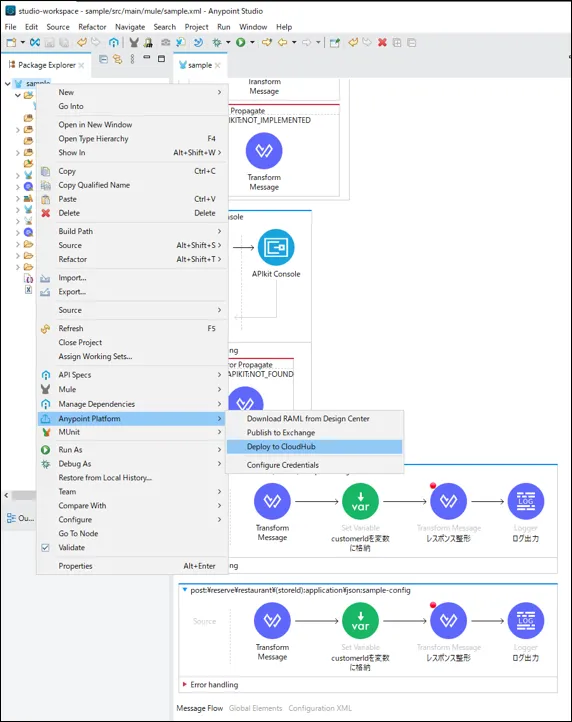Viewport: 572px width, 722px height.
Task: Click the blue cross-arrows toolbar icon
Action: (x=35, y=42)
